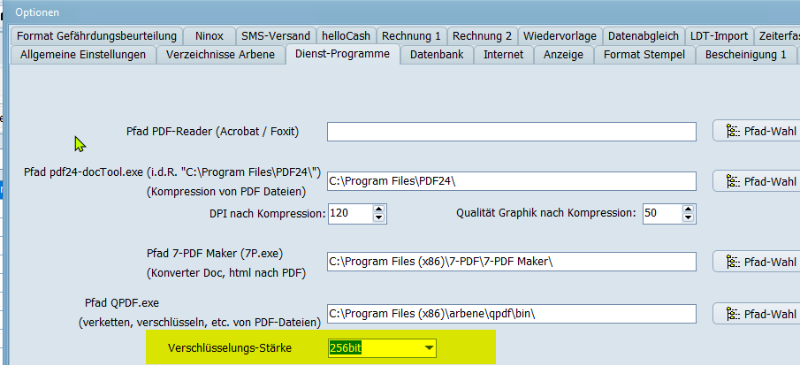Decrease DPI nach Kompression value

[379, 218]
